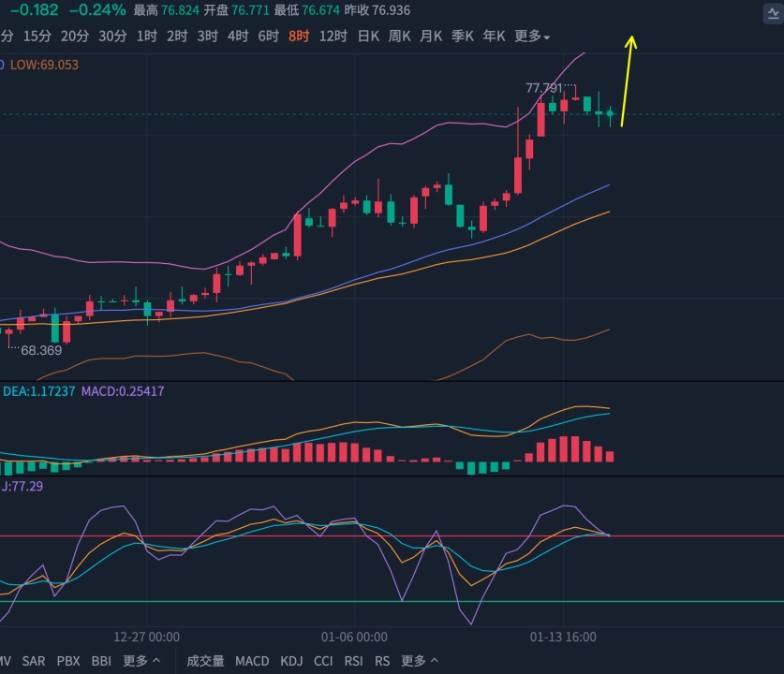Open the chart drawing tool icon
Screen dimensions: 784x674
click(x=773, y=13)
